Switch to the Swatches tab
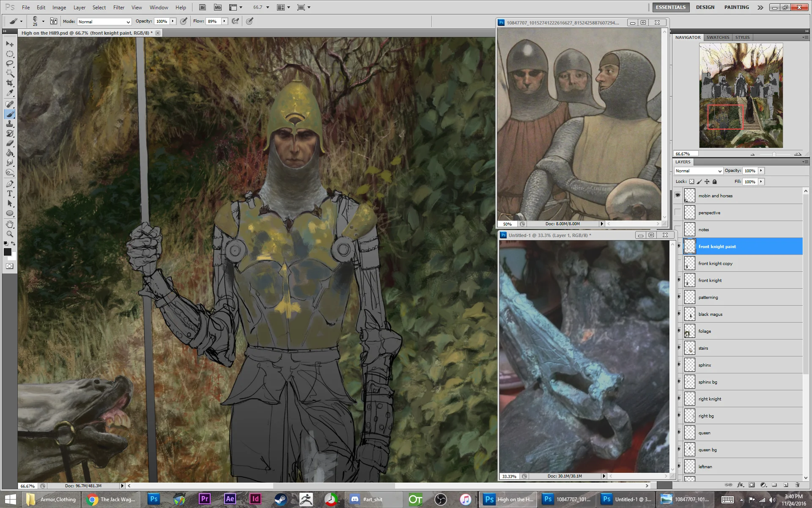Image resolution: width=812 pixels, height=508 pixels. [x=718, y=37]
